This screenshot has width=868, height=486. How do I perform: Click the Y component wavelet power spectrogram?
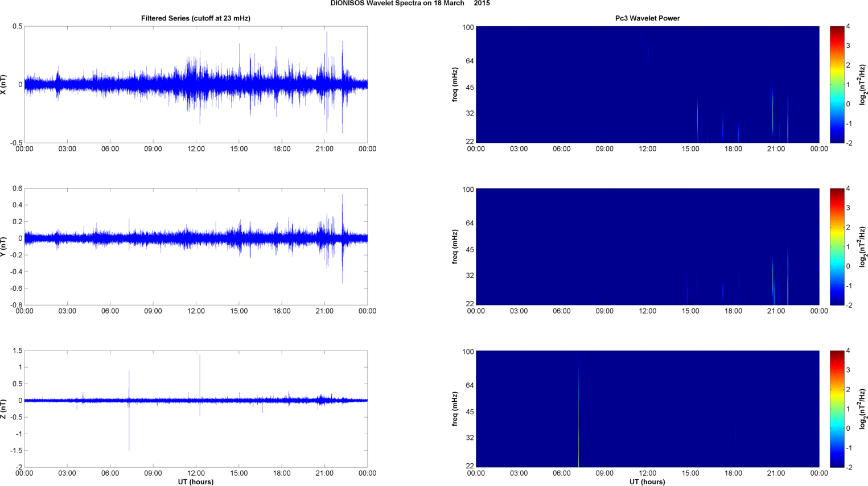647,246
